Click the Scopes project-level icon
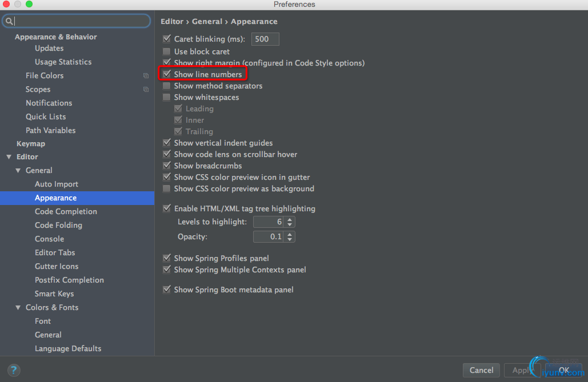Image resolution: width=588 pixels, height=382 pixels. [146, 89]
